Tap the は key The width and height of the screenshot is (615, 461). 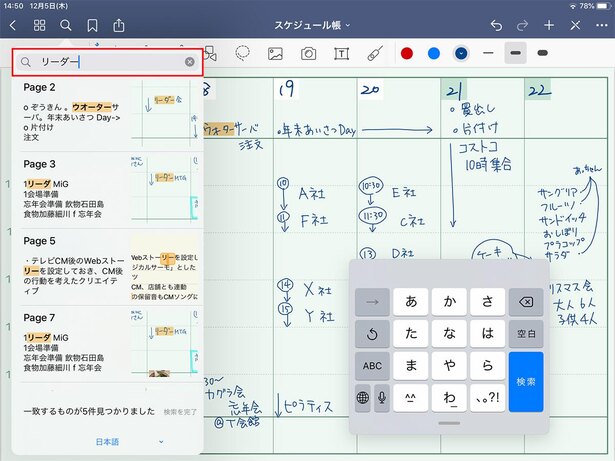tap(488, 333)
